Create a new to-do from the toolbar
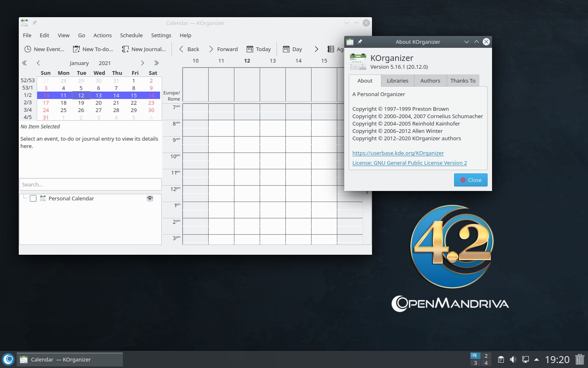 [x=76, y=49]
